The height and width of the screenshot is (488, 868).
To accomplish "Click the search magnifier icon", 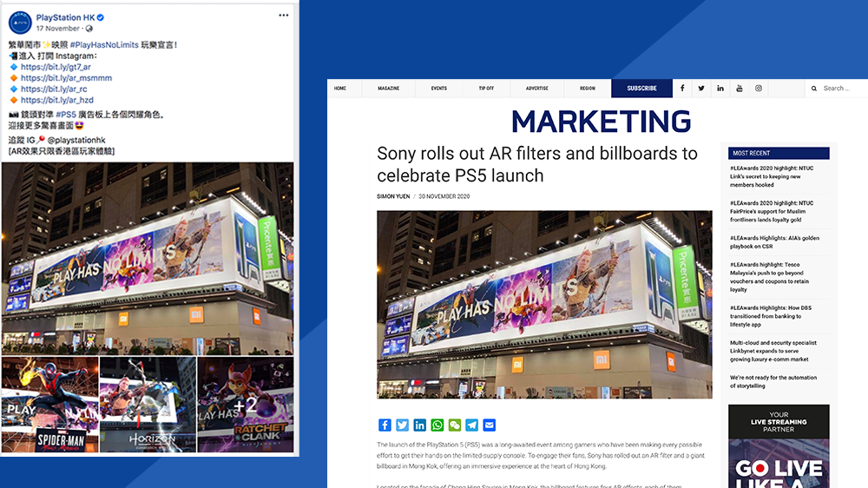I will click(x=814, y=89).
